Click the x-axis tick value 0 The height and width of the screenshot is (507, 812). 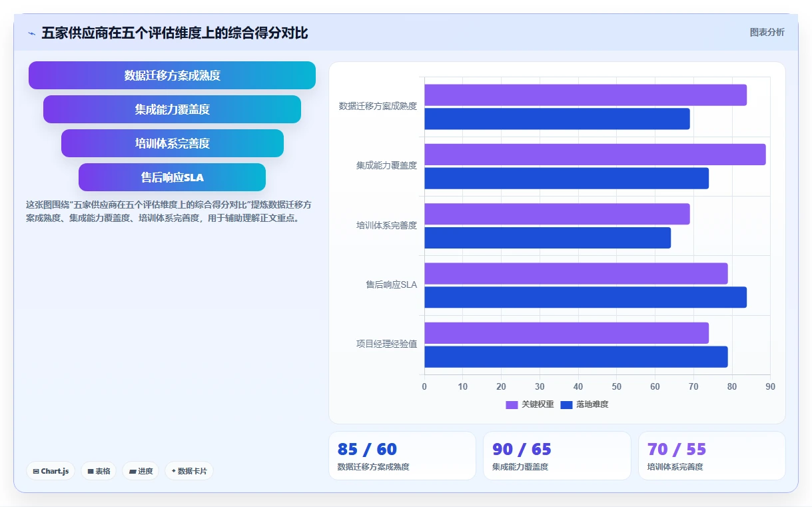point(424,386)
